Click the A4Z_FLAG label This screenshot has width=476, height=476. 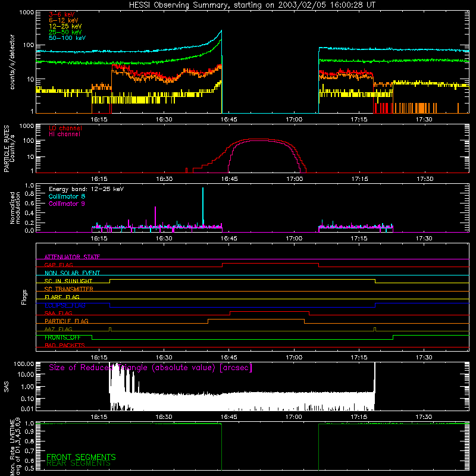click(x=58, y=329)
